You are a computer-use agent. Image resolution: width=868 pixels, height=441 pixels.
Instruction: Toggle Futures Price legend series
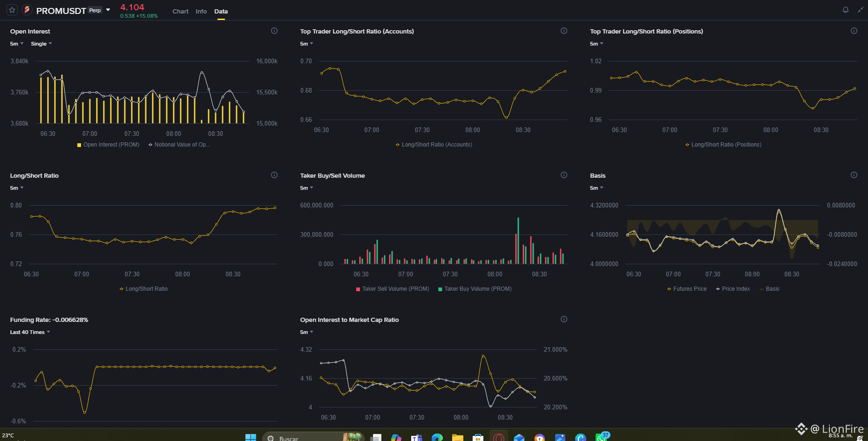[x=687, y=289]
